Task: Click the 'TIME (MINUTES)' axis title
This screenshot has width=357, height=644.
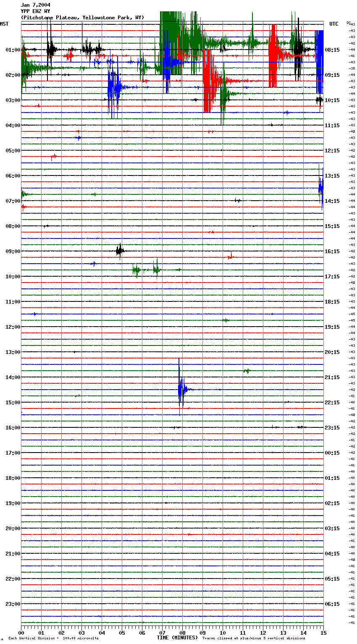Action: 177,638
